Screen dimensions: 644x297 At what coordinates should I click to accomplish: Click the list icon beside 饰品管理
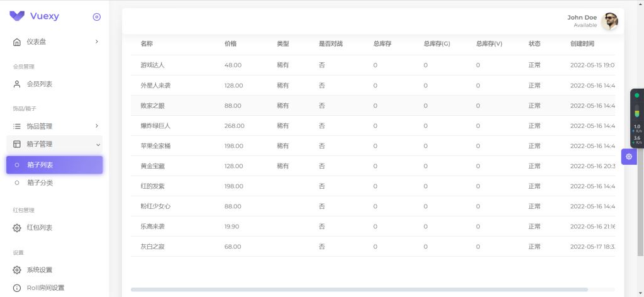click(17, 126)
